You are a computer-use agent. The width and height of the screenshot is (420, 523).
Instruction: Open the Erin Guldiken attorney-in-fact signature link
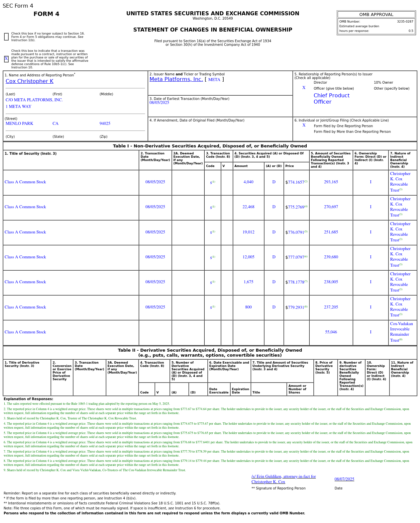(283, 479)
